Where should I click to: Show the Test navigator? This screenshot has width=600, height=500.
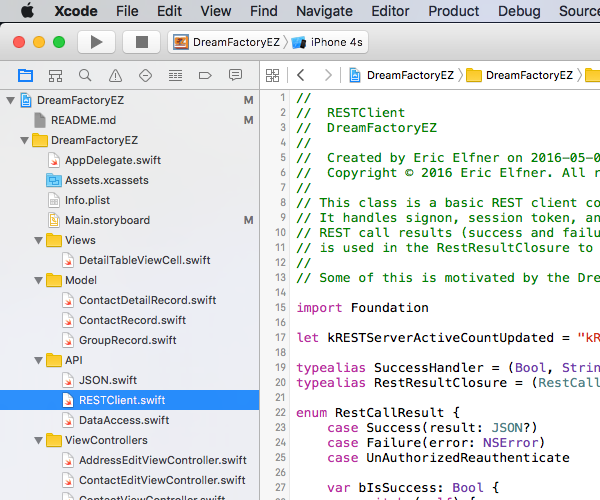coord(145,75)
